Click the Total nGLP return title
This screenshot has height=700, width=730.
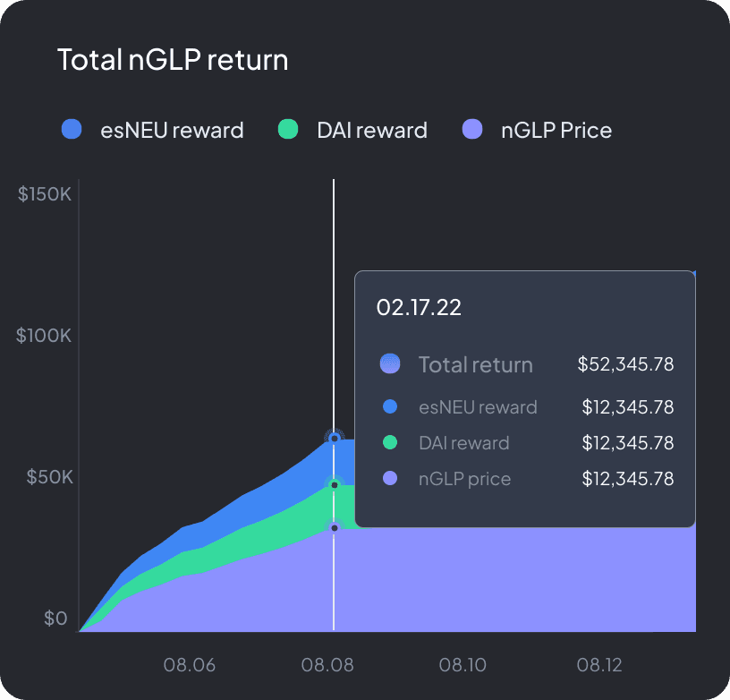point(173,60)
